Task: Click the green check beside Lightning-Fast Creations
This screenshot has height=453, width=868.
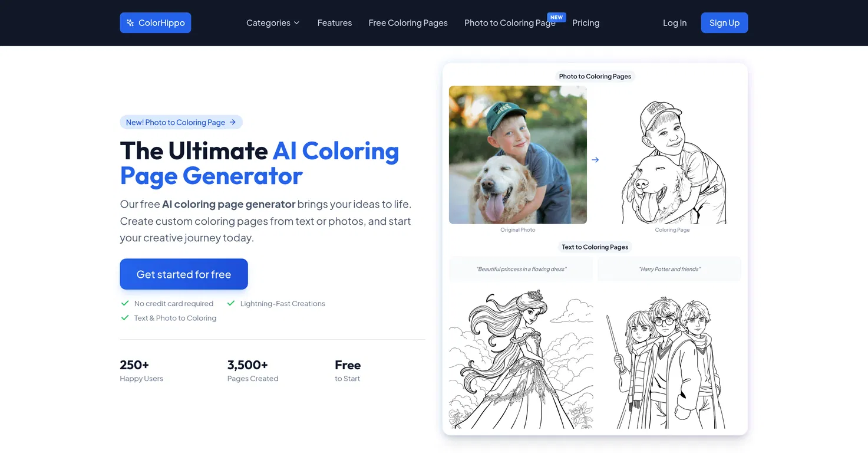Action: pyautogui.click(x=231, y=303)
